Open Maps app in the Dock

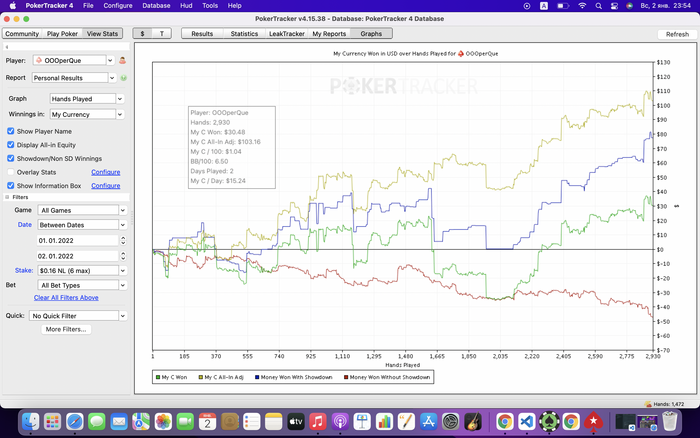tap(141, 421)
